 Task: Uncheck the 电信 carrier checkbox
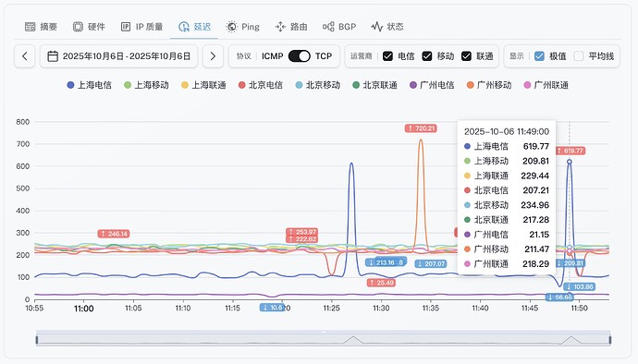click(387, 56)
